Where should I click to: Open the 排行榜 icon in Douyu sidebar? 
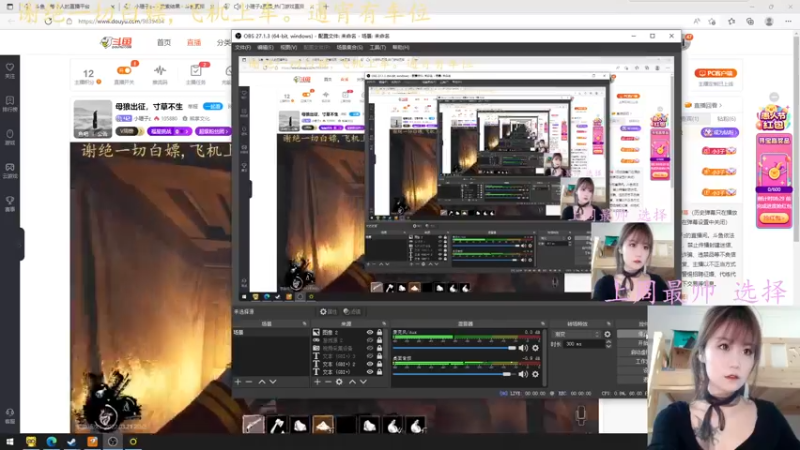(x=10, y=101)
